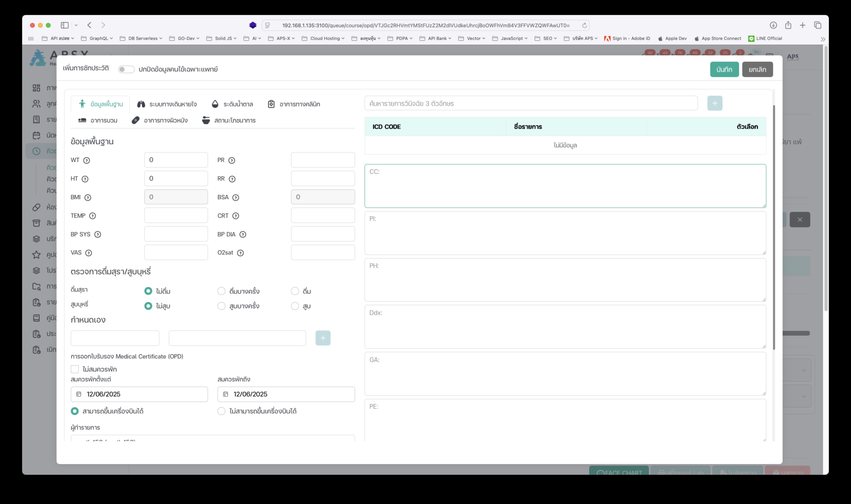Click calendar icon in สมควรพักตั้งแต่ field

[x=78, y=394]
